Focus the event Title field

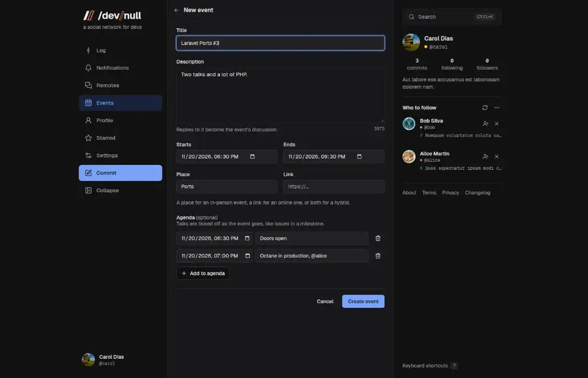tap(280, 43)
